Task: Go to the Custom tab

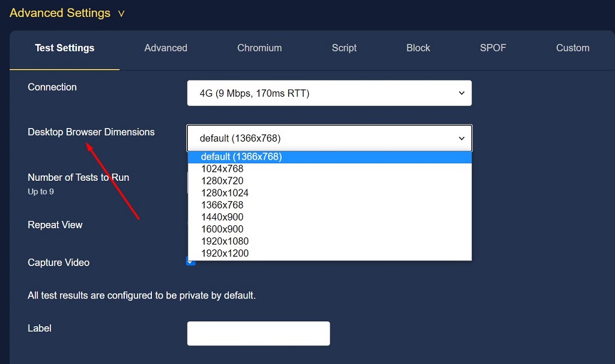Action: [x=572, y=48]
